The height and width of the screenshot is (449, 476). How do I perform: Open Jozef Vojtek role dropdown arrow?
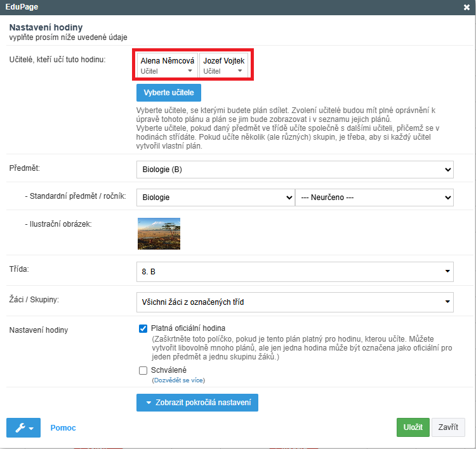pyautogui.click(x=241, y=71)
